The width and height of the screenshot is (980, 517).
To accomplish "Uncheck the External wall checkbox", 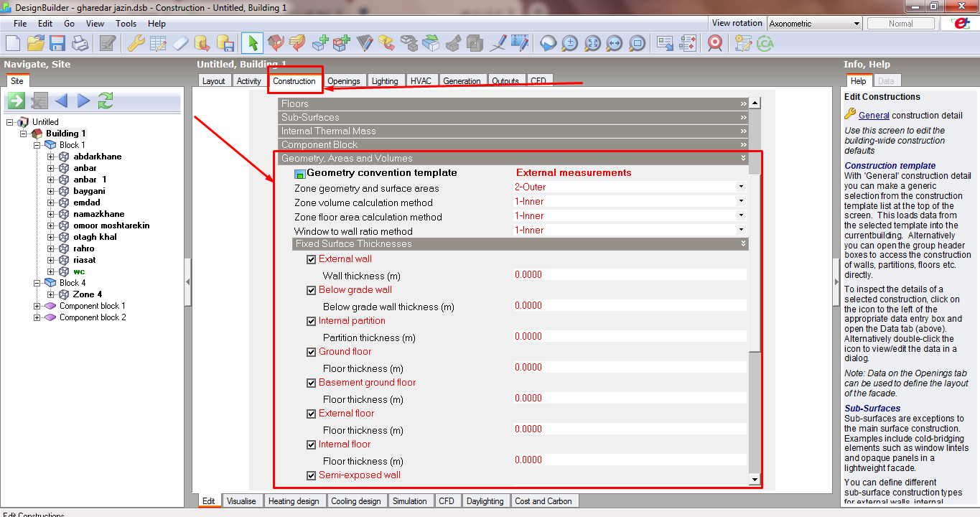I will point(311,260).
